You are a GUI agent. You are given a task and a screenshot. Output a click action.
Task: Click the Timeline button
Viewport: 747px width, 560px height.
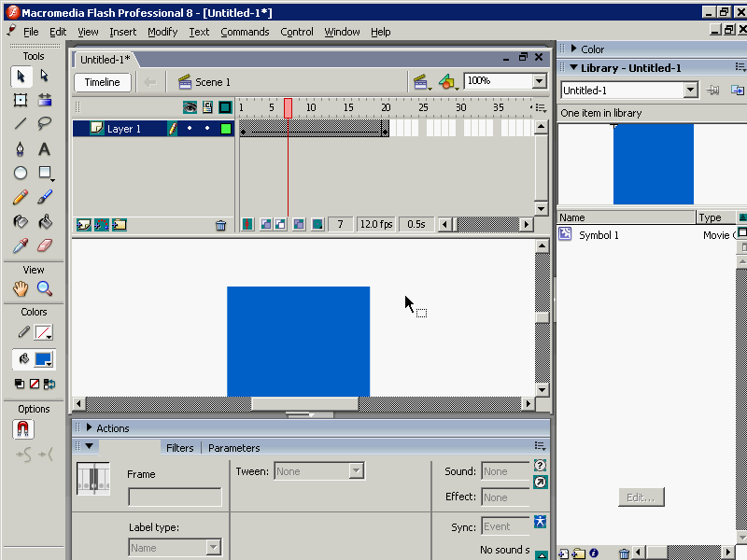tap(103, 82)
